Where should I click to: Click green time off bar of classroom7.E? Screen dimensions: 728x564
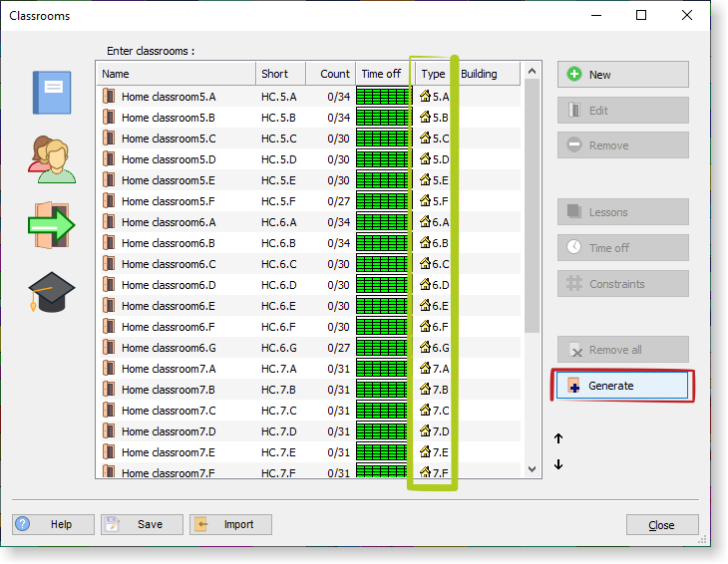[384, 451]
